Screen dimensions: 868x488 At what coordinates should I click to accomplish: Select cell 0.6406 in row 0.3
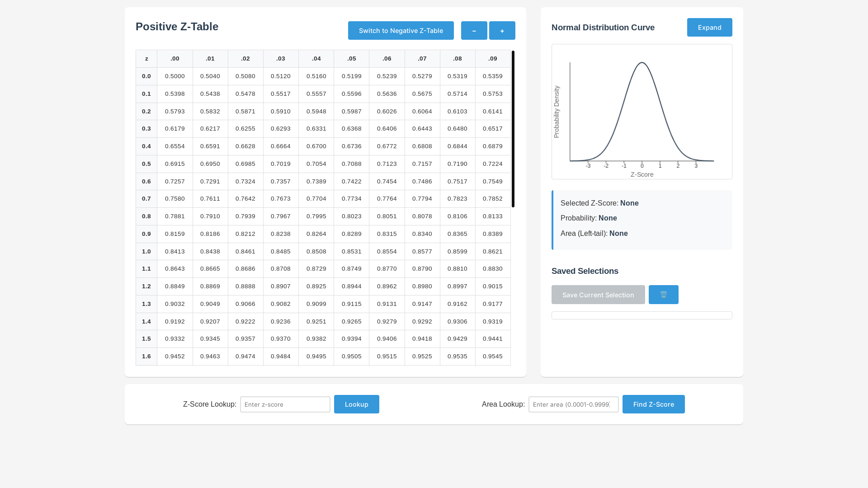point(387,129)
